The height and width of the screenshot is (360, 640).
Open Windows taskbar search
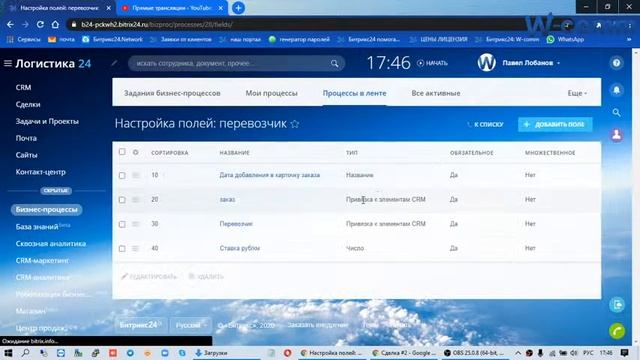[25, 353]
